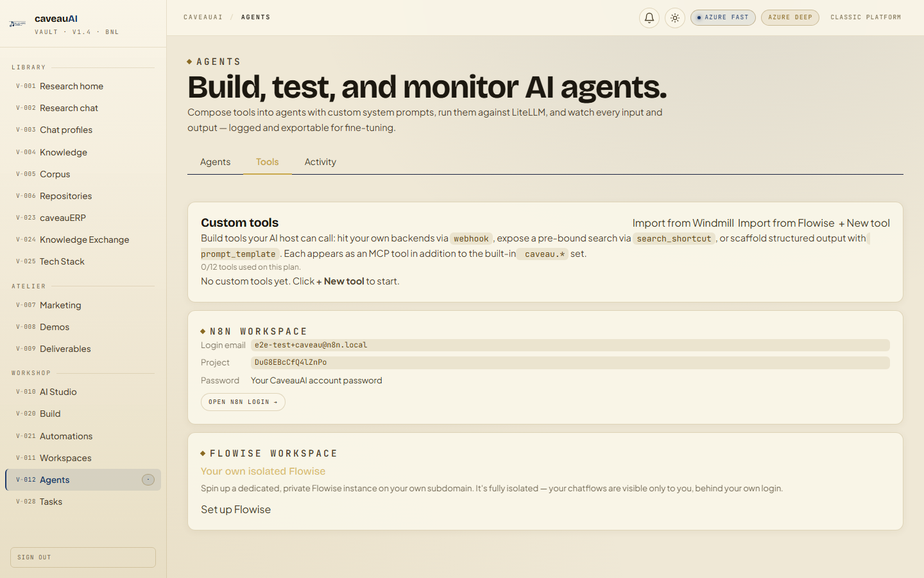This screenshot has height=578, width=924.
Task: Click 'Your own isolated Flowise' heading
Action: pos(263,471)
